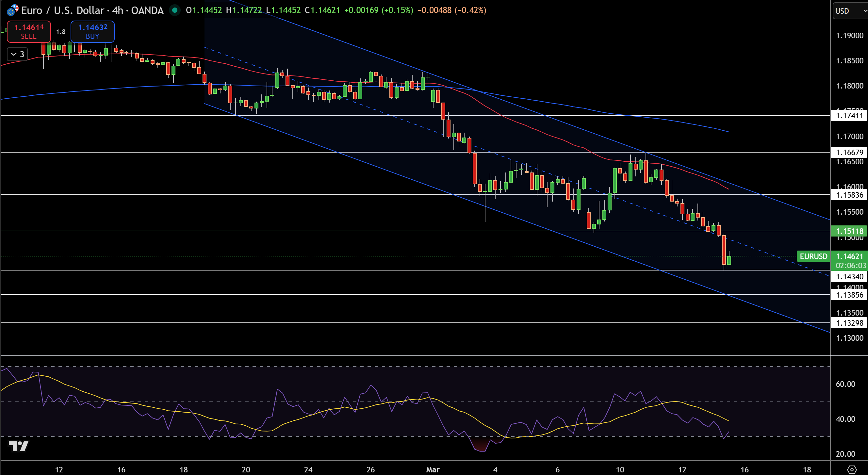The height and width of the screenshot is (475, 868).
Task: Click the 1.13856 price level label
Action: 849,295
